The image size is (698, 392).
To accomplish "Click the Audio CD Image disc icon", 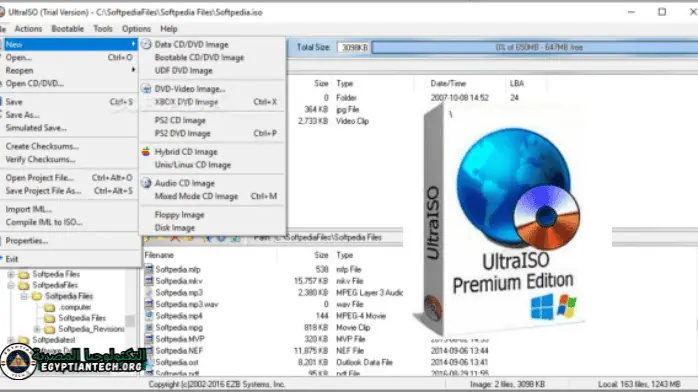I will click(146, 183).
